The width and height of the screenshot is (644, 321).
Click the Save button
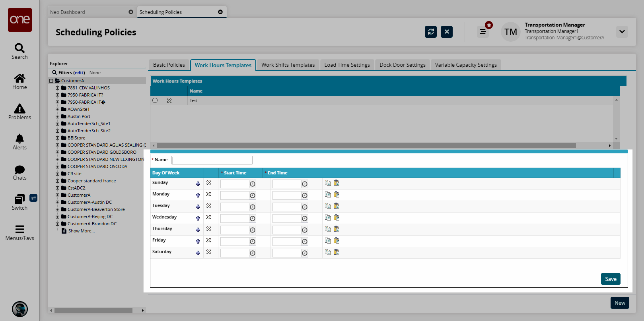click(610, 279)
